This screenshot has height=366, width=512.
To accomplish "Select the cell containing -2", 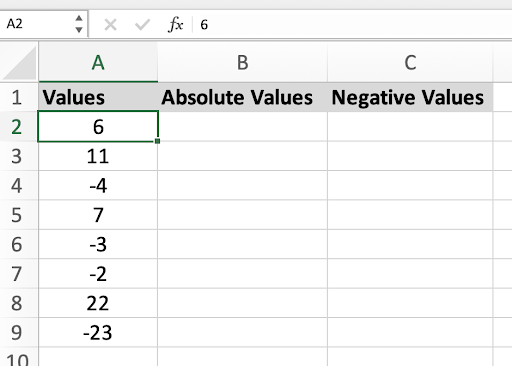I will (x=98, y=273).
